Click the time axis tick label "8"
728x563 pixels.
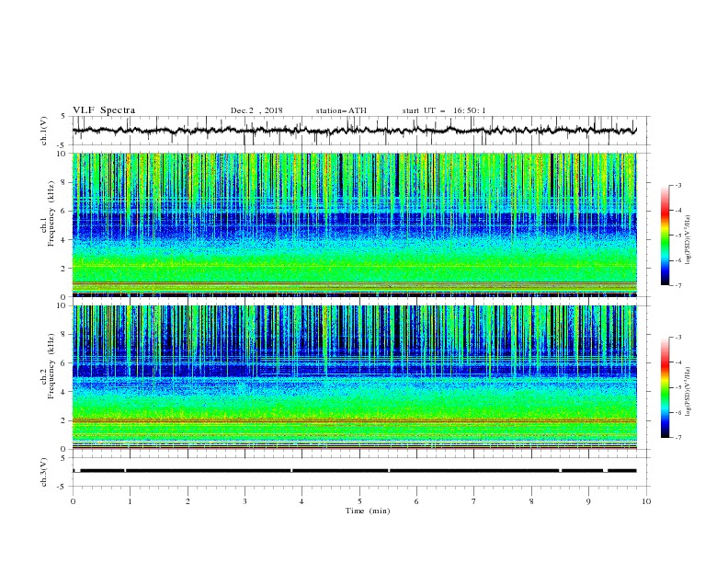531,501
